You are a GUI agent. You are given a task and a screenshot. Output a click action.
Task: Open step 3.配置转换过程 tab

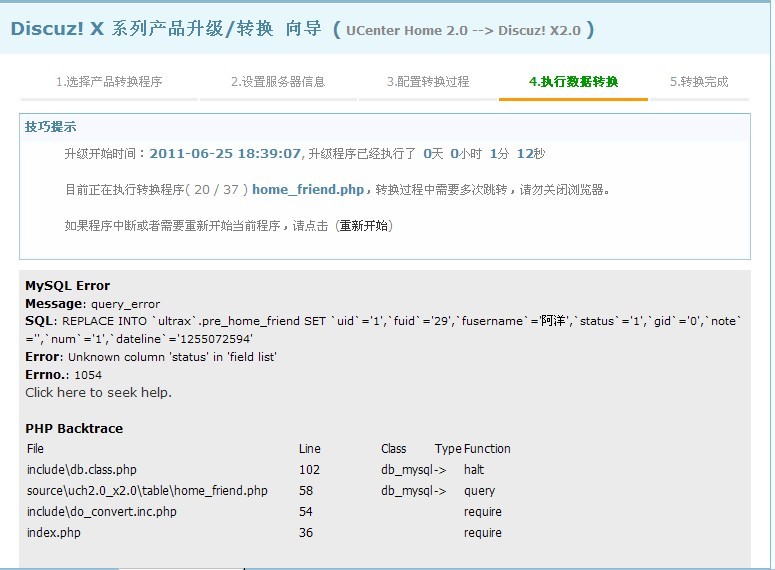pyautogui.click(x=428, y=82)
